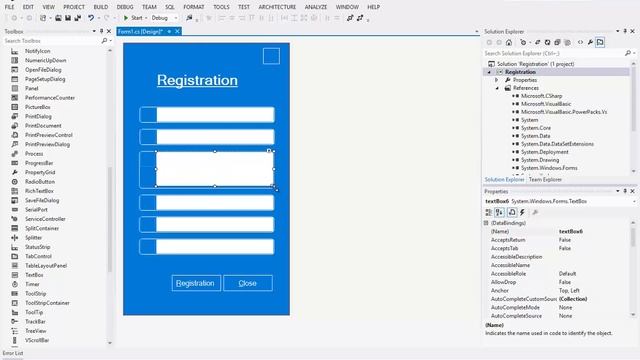The height and width of the screenshot is (360, 640).
Task: Click the View Code icon in Solution Explorer
Action: [x=580, y=42]
